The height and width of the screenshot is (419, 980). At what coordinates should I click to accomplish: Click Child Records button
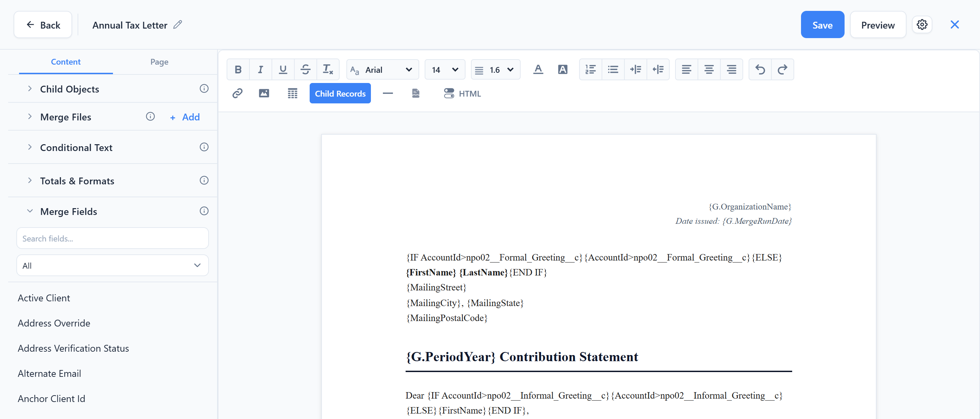click(340, 93)
